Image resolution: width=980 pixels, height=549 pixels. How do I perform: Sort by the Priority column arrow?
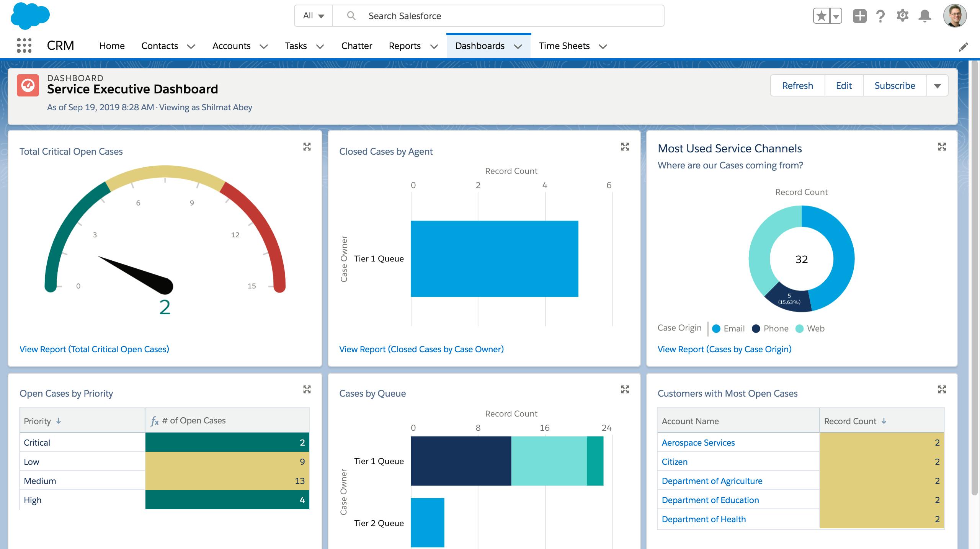pos(59,421)
